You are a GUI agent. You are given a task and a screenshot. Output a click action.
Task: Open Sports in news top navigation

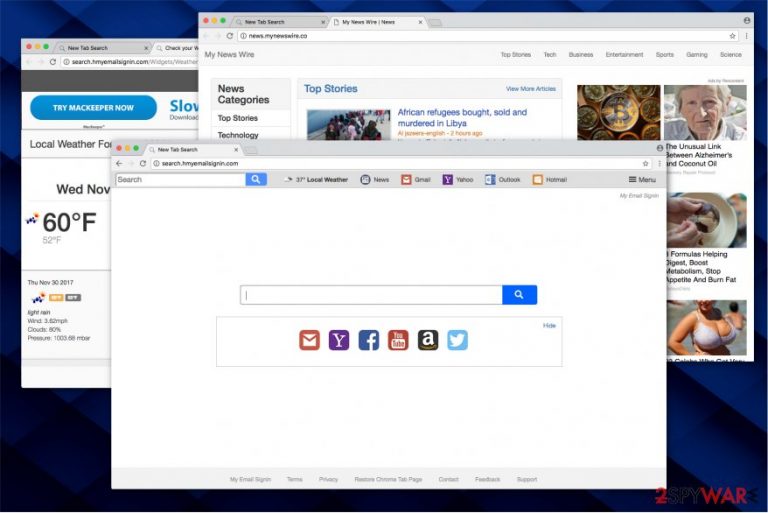pos(665,54)
